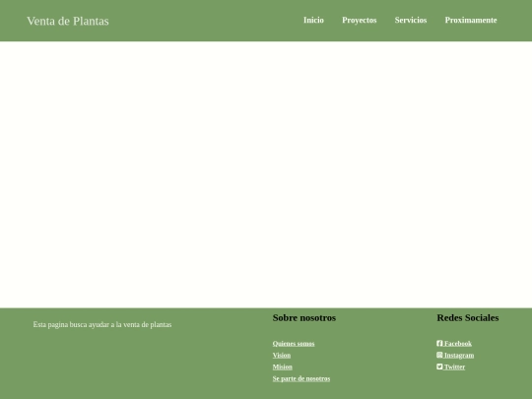The image size is (532, 399).
Task: Click text 'Esta pagina busca ayudar a la venta de plantas'
Action: pyautogui.click(x=102, y=325)
